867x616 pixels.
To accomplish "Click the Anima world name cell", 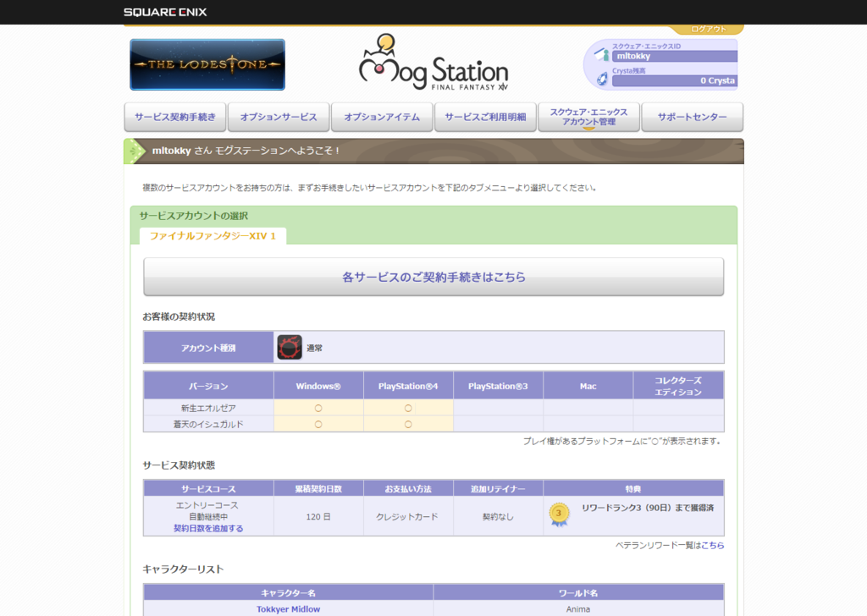I will (578, 609).
